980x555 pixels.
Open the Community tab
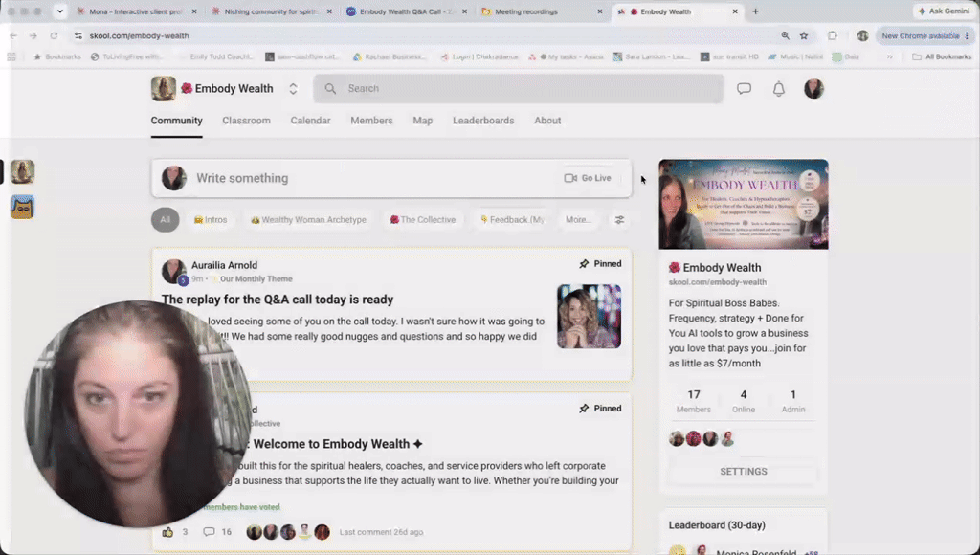click(176, 121)
